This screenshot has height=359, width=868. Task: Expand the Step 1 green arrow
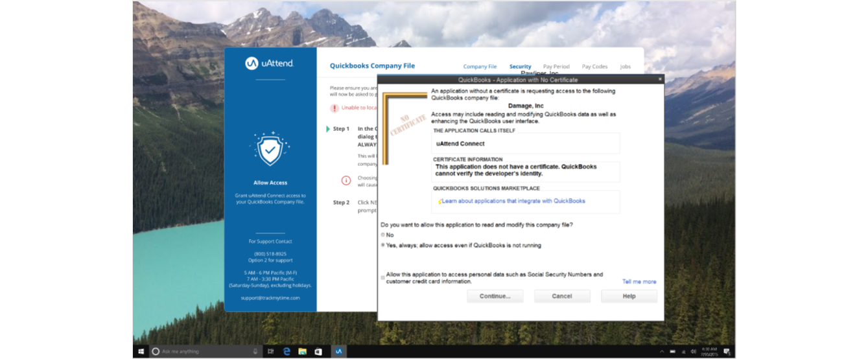[x=328, y=129]
